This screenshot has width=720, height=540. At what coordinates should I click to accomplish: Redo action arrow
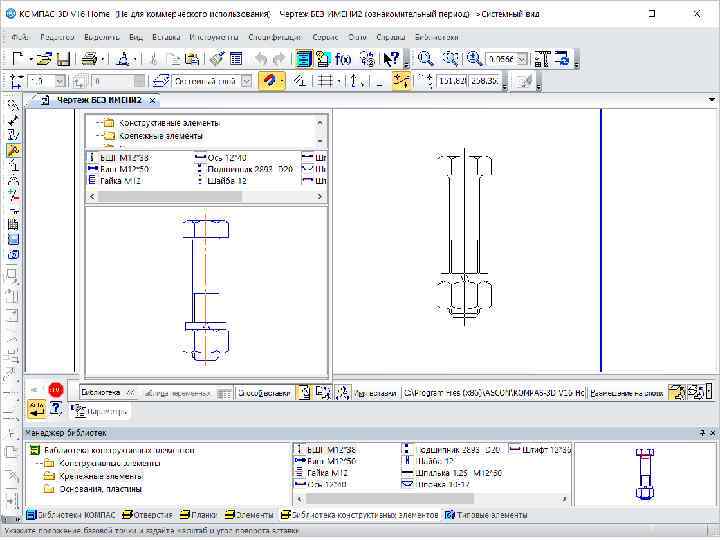click(279, 59)
